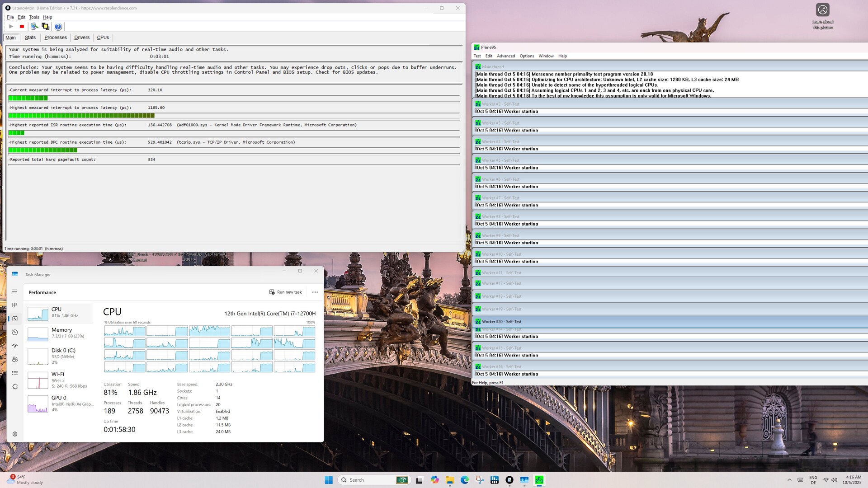868x488 pixels.
Task: Open Task Manager Settings gear
Action: 15,434
